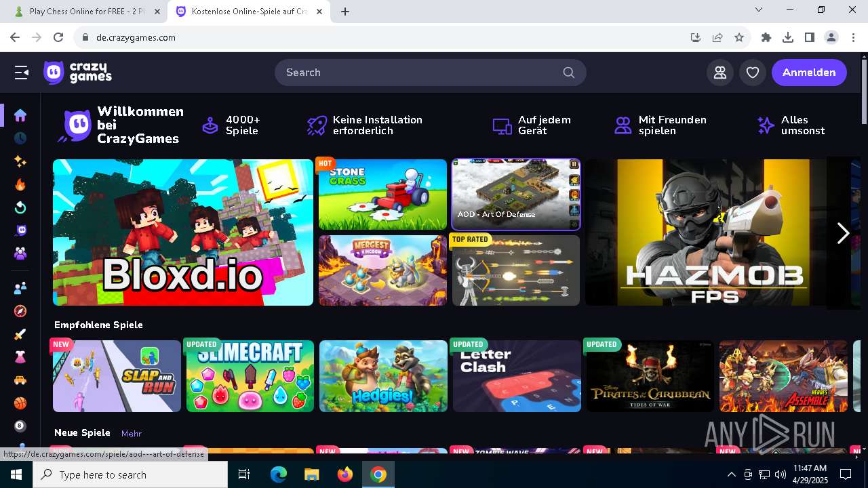Image resolution: width=868 pixels, height=488 pixels.
Task: Open Chrome profile avatar
Action: coord(831,37)
